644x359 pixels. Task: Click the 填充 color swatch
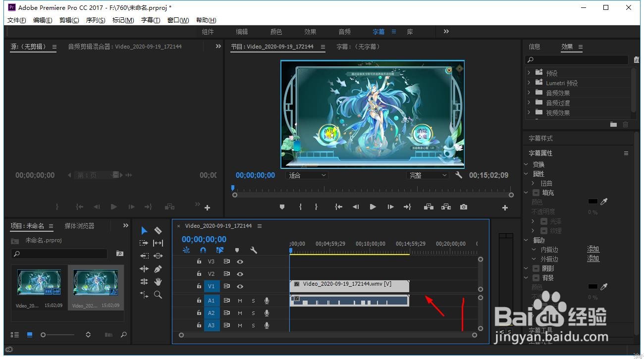(592, 202)
